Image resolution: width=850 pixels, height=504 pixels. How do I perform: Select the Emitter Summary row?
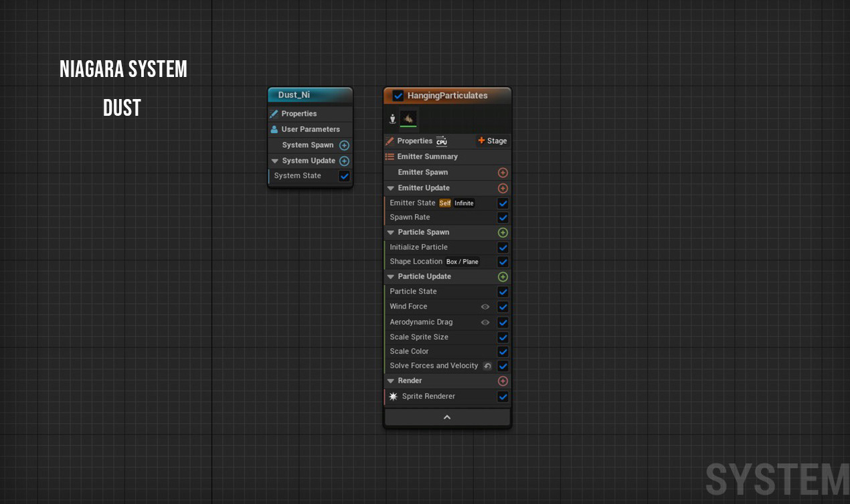(x=447, y=157)
